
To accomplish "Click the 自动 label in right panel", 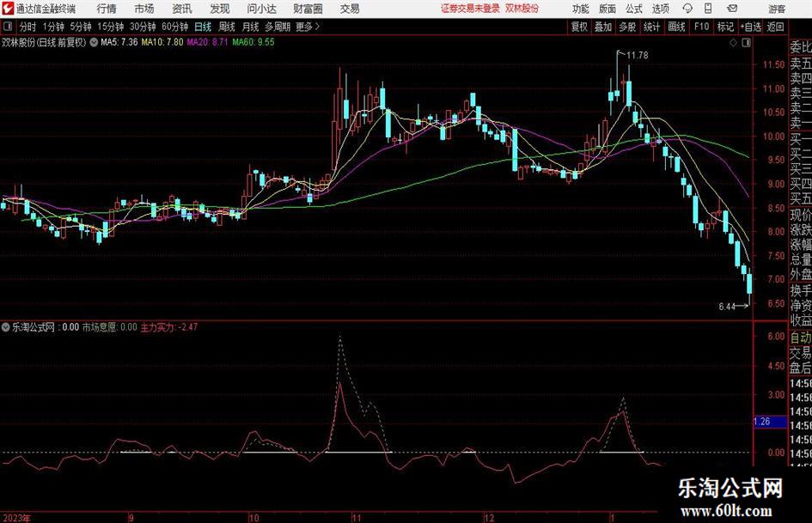I will pyautogui.click(x=801, y=338).
